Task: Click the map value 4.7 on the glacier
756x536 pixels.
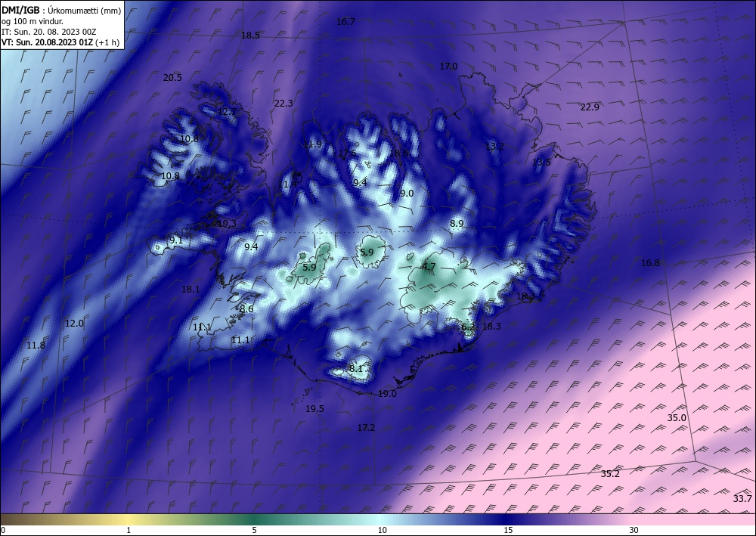Action: pos(429,267)
